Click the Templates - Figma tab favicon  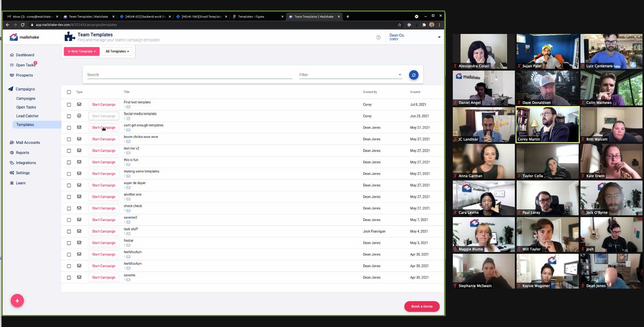click(x=234, y=17)
